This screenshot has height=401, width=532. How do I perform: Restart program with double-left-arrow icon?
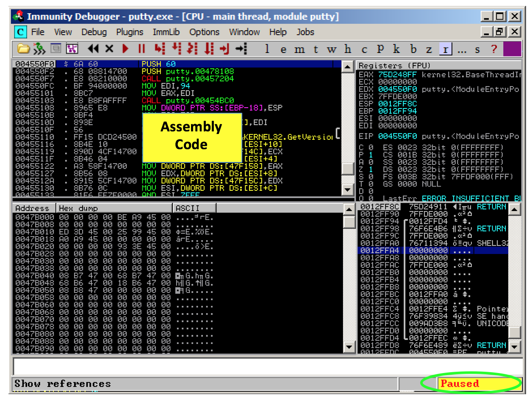coord(93,49)
